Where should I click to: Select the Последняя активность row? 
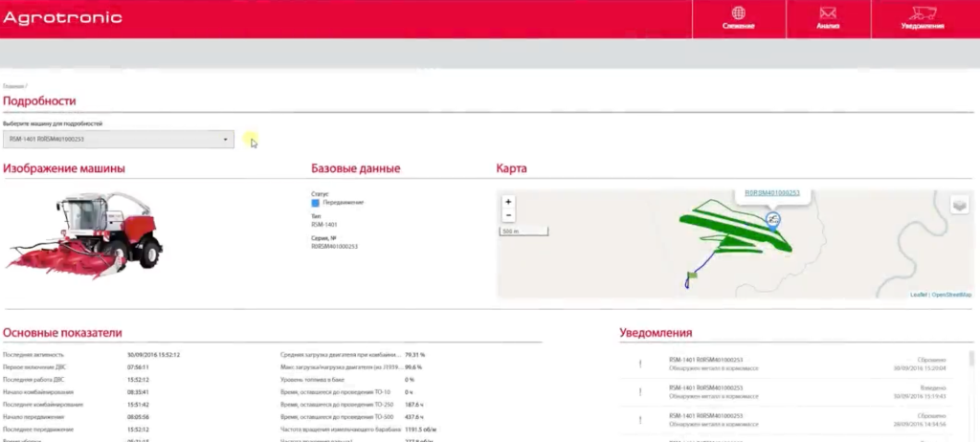[x=91, y=355]
